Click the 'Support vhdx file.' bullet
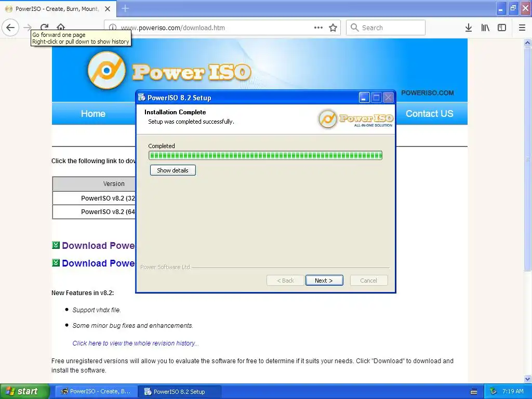This screenshot has height=399, width=532. (x=97, y=310)
